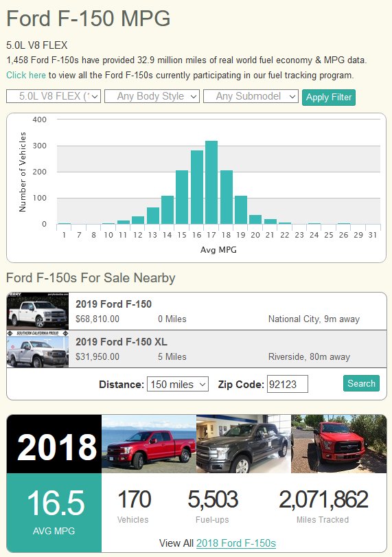392x557 pixels.
Task: Click the chart bar for 19 MPG
Action: pyautogui.click(x=241, y=209)
